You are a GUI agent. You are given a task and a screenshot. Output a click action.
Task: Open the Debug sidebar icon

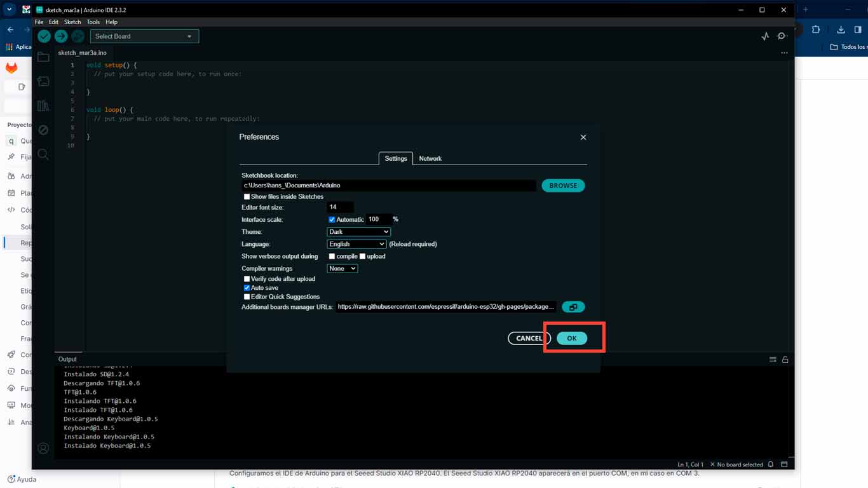pos(43,130)
